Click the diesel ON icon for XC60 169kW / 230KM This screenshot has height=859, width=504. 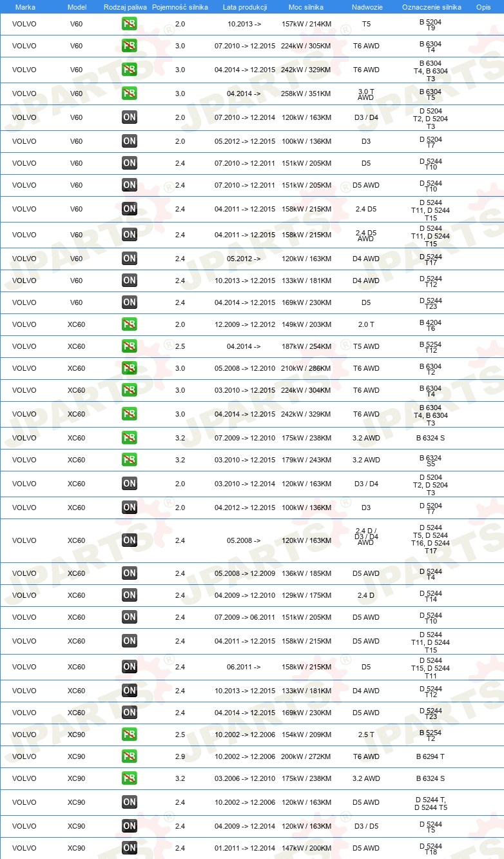pyautogui.click(x=130, y=713)
